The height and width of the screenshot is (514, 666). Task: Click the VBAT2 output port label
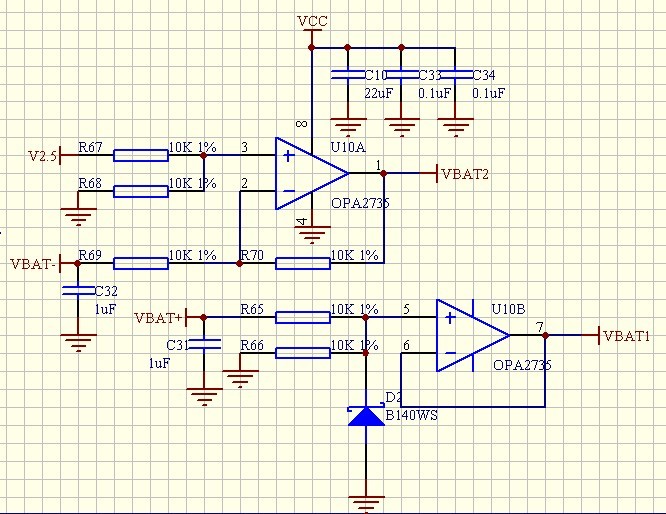tap(465, 174)
